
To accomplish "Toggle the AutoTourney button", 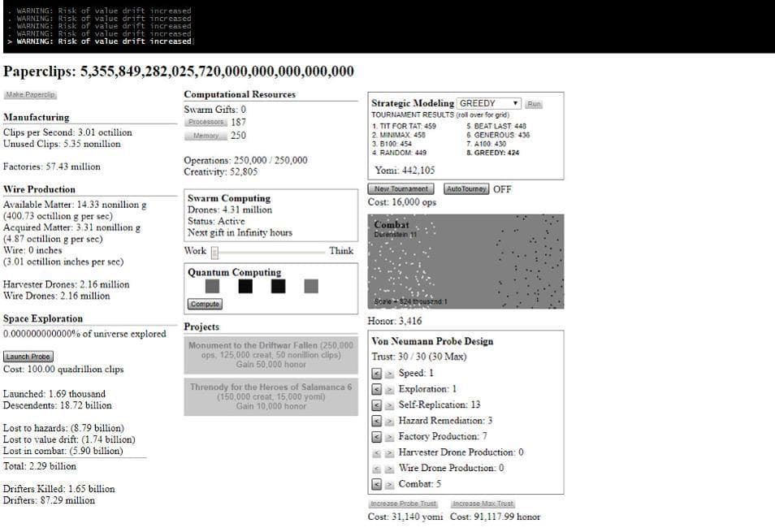I will click(x=466, y=189).
